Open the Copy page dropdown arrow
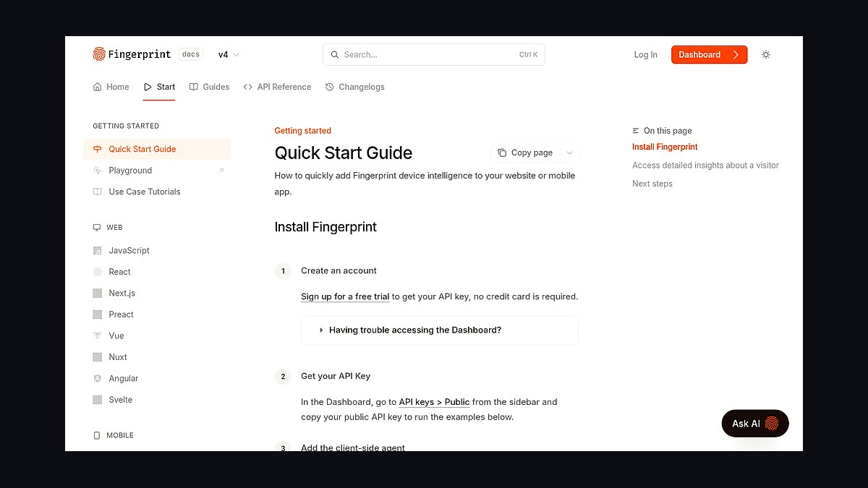 click(x=569, y=153)
